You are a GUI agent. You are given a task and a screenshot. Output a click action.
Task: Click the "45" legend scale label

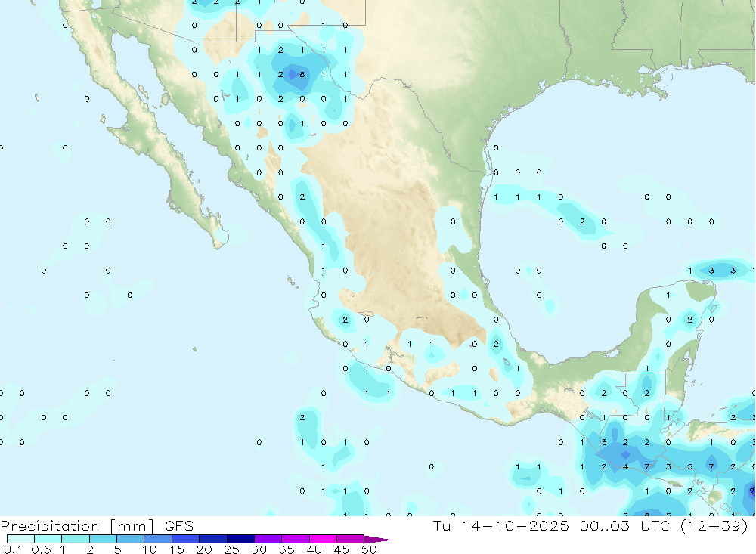pos(342,549)
